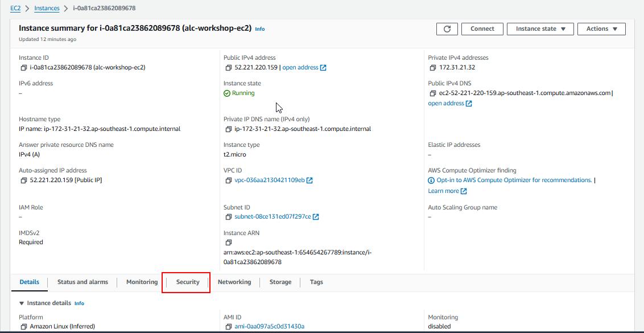Copy the Private IP DNS name
Screen dimensions: 644x333
(228, 129)
